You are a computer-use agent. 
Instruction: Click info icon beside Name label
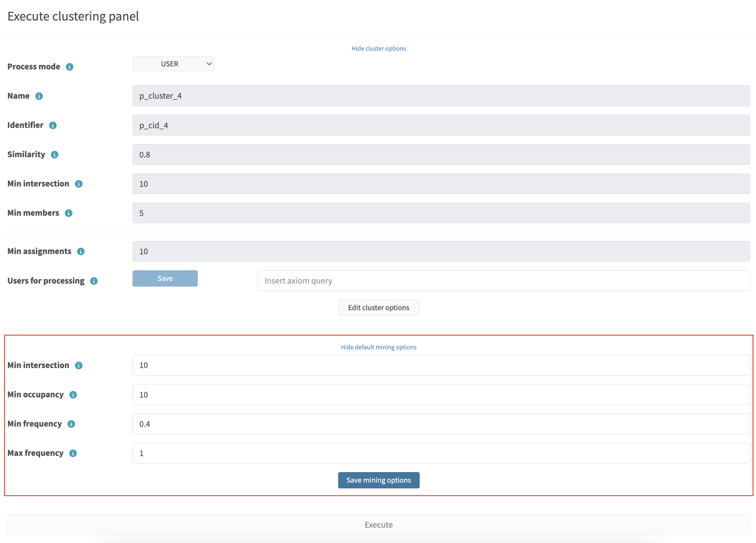tap(39, 96)
